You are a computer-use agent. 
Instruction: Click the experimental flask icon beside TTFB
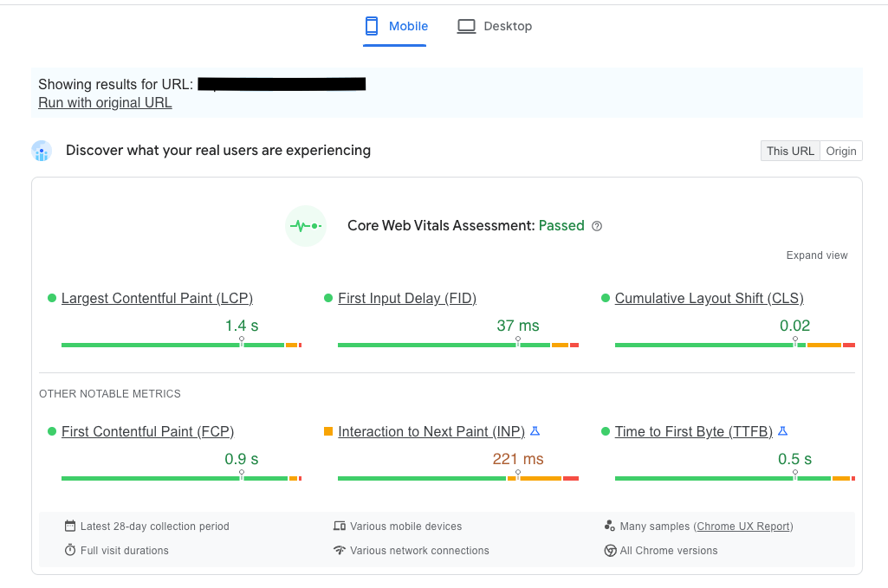click(782, 431)
